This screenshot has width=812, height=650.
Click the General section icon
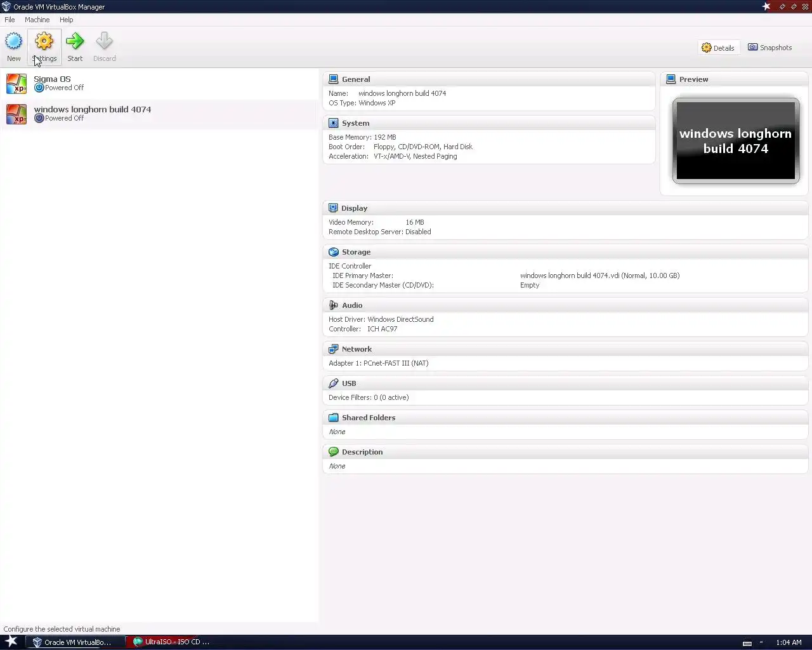tap(334, 79)
